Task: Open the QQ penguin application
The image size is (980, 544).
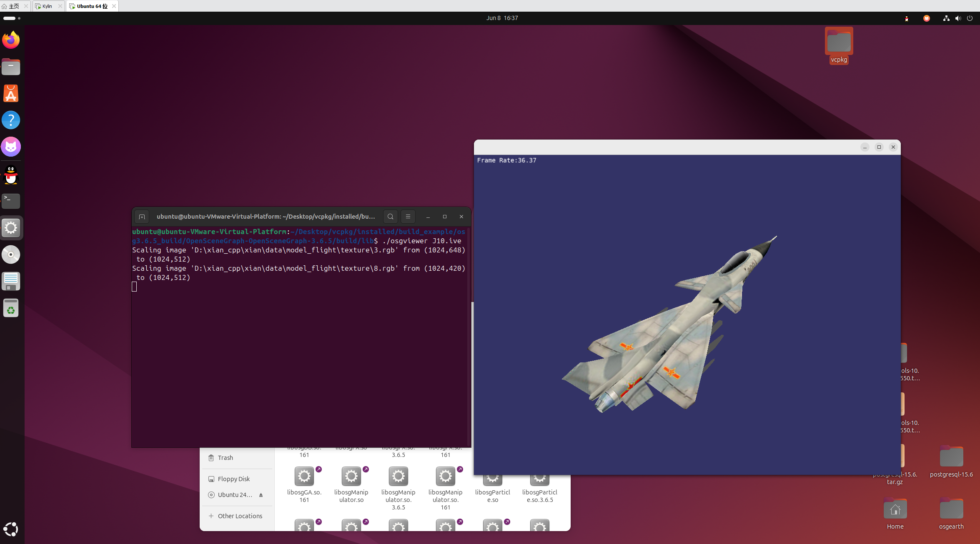Action: 11,175
